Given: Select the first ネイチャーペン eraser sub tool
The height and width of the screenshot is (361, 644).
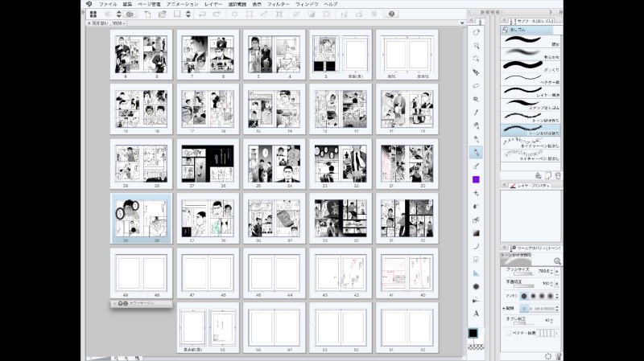Looking at the screenshot, I should (530, 143).
